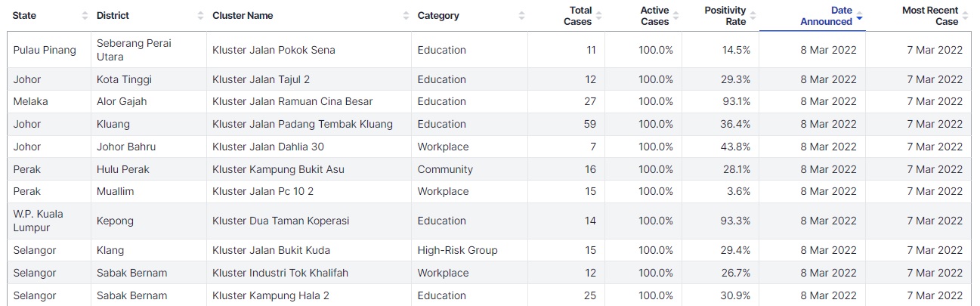Click sort arrows icon beside Active Cases
980x306 pixels.
(x=676, y=16)
